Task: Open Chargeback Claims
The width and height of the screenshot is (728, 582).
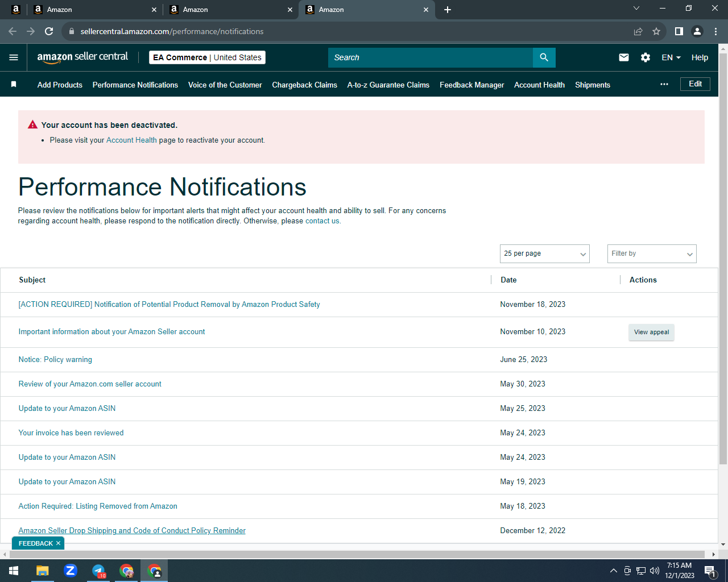Action: [305, 85]
